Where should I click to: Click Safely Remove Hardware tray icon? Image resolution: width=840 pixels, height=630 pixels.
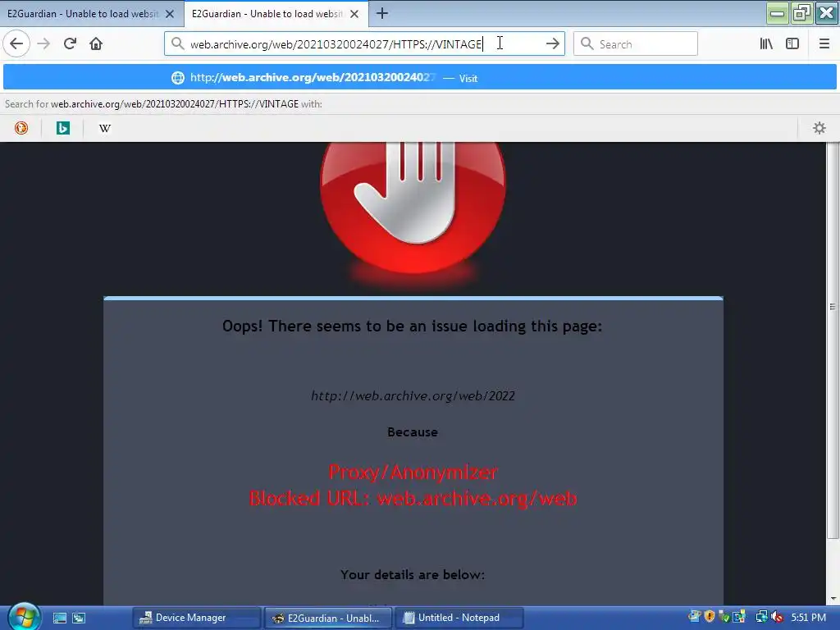coord(724,617)
